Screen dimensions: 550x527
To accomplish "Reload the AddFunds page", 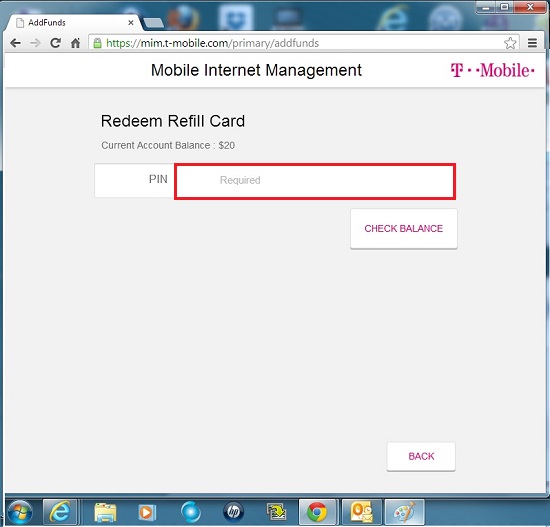I will tap(55, 43).
